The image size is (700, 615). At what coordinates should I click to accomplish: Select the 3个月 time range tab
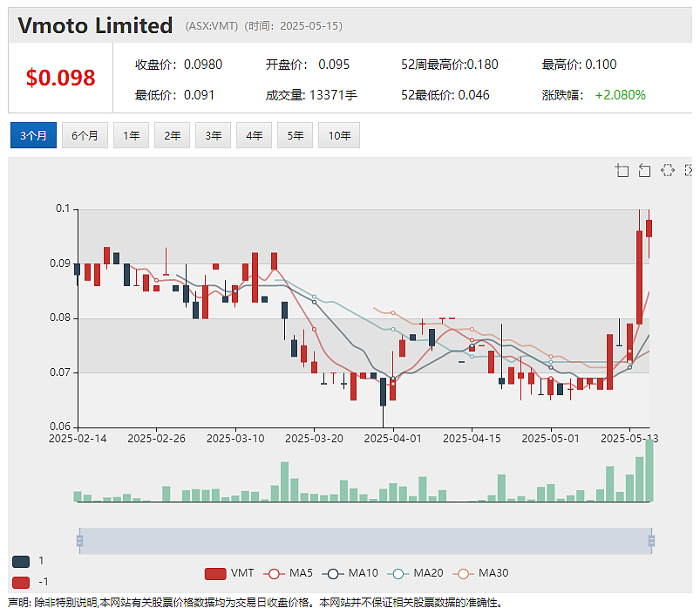pos(33,135)
